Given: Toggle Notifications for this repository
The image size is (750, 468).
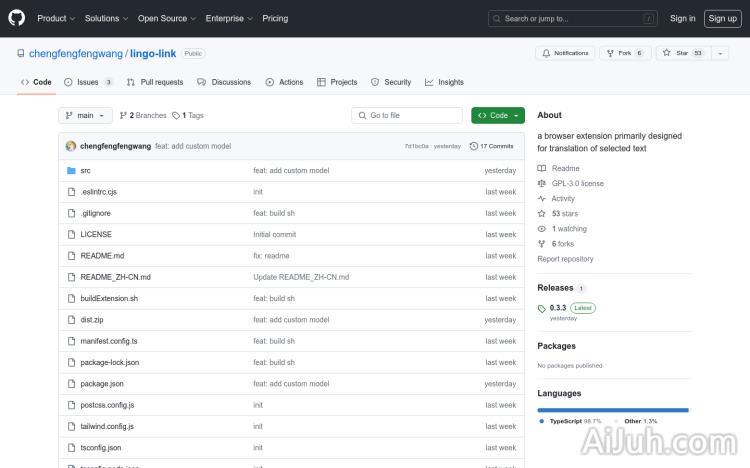Looking at the screenshot, I should 564,53.
